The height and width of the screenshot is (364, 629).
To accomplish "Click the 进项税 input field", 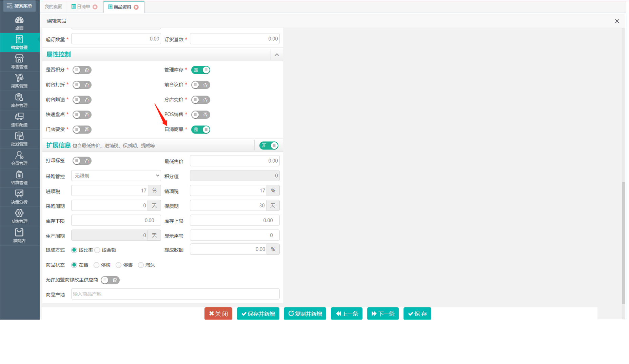I will [110, 190].
